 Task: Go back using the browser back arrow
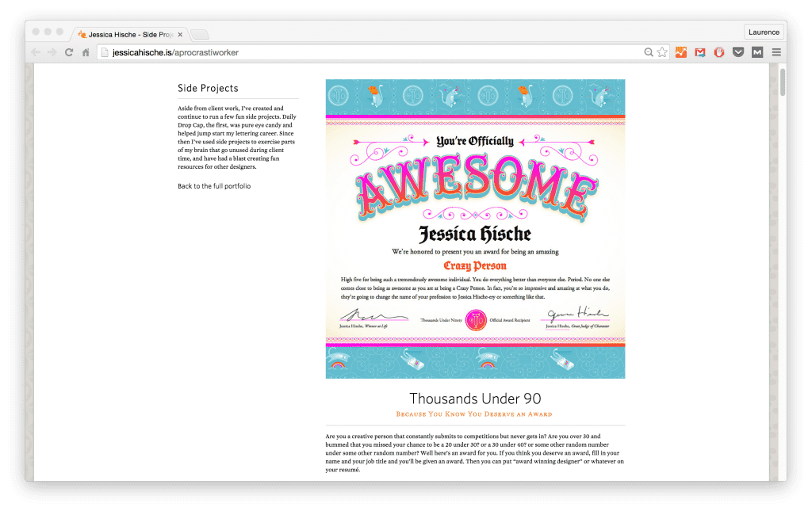click(36, 52)
